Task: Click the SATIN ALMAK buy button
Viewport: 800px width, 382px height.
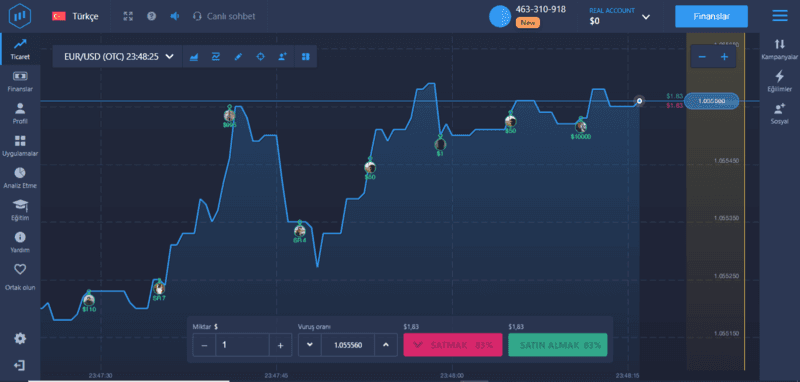Action: point(558,345)
